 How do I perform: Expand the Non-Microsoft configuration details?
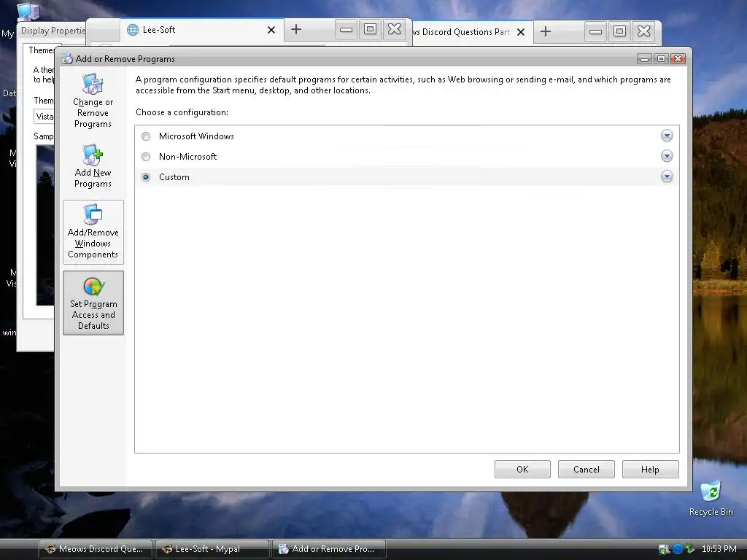pyautogui.click(x=667, y=156)
